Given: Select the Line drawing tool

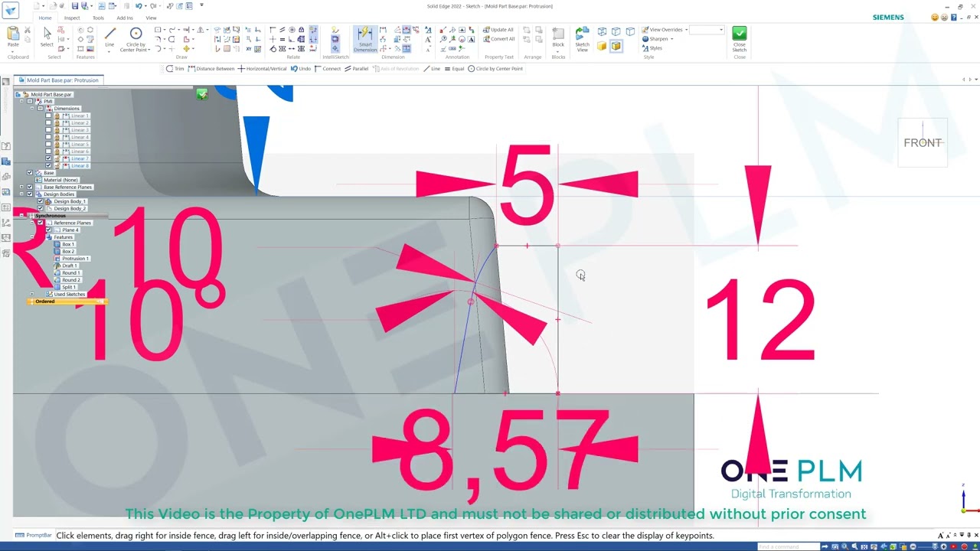Looking at the screenshot, I should (109, 37).
